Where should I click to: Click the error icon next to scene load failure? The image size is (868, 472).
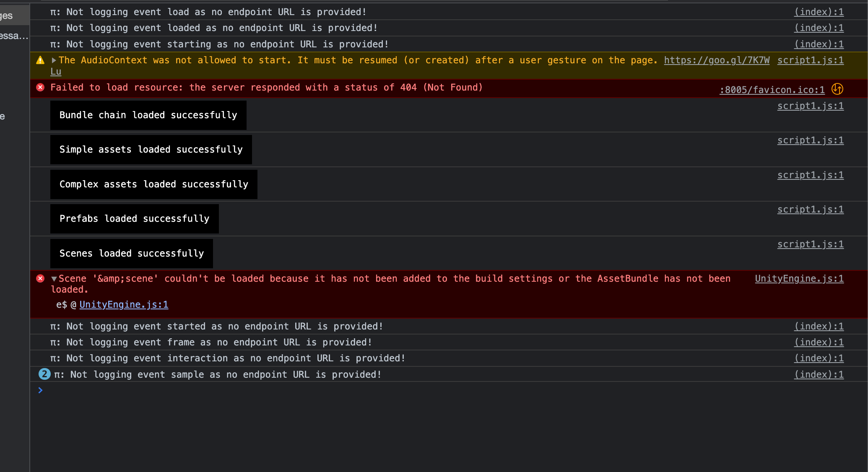[39, 278]
